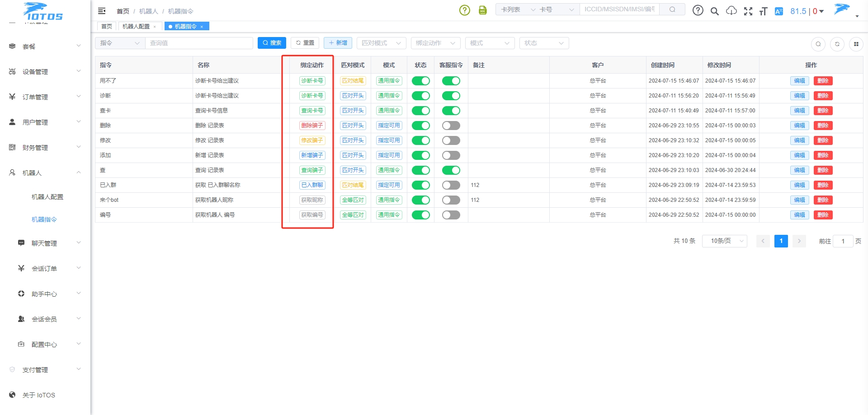Toggle 客服指令 switch for 查卡 row

[x=451, y=111]
